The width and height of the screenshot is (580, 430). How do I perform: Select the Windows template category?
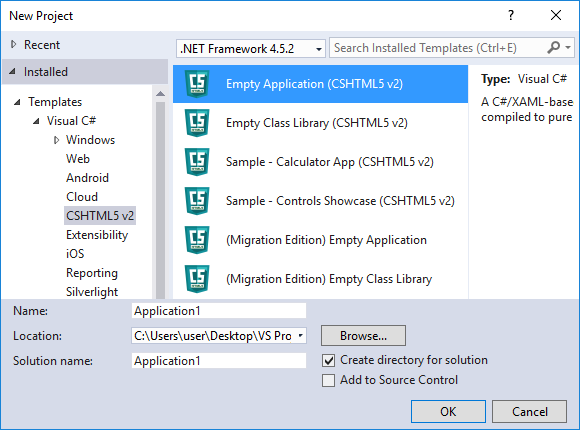[90, 140]
